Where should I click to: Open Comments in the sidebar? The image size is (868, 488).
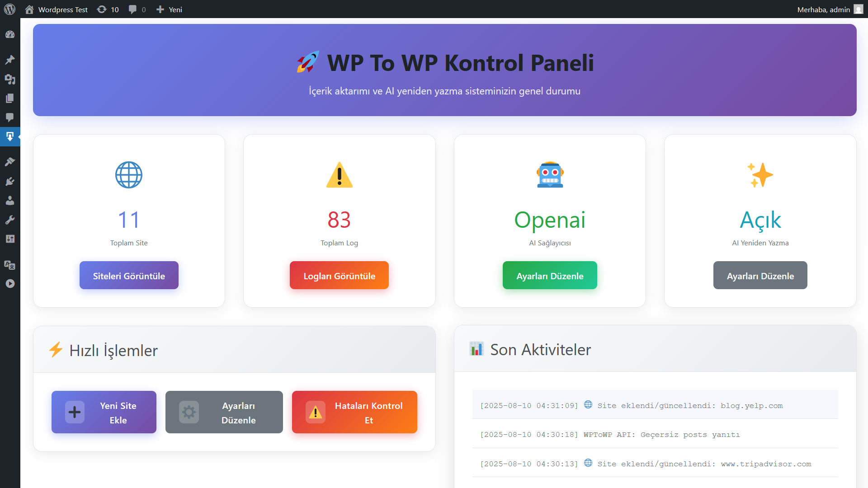tap(10, 117)
